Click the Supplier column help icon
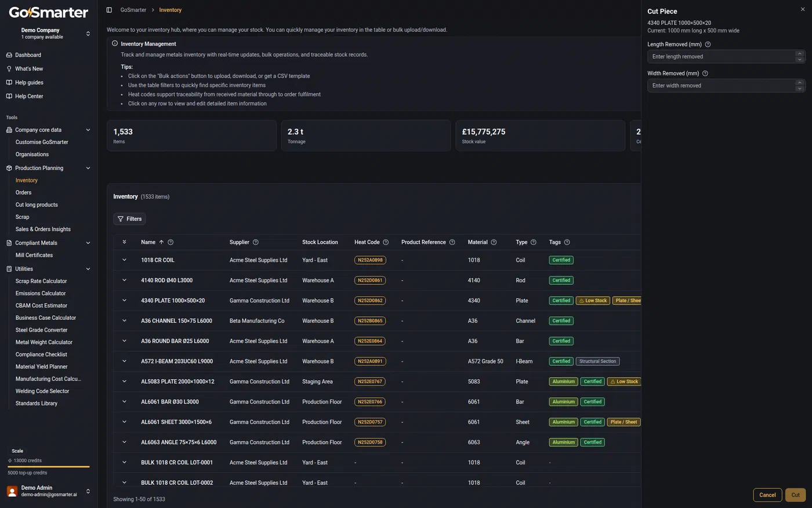The height and width of the screenshot is (508, 812). click(x=256, y=242)
